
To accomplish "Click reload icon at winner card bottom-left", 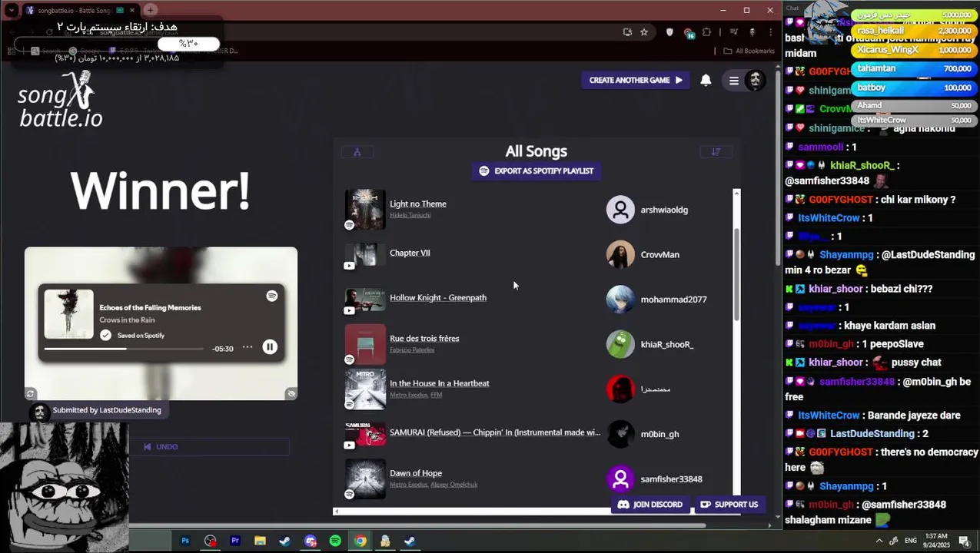I will coord(31,394).
